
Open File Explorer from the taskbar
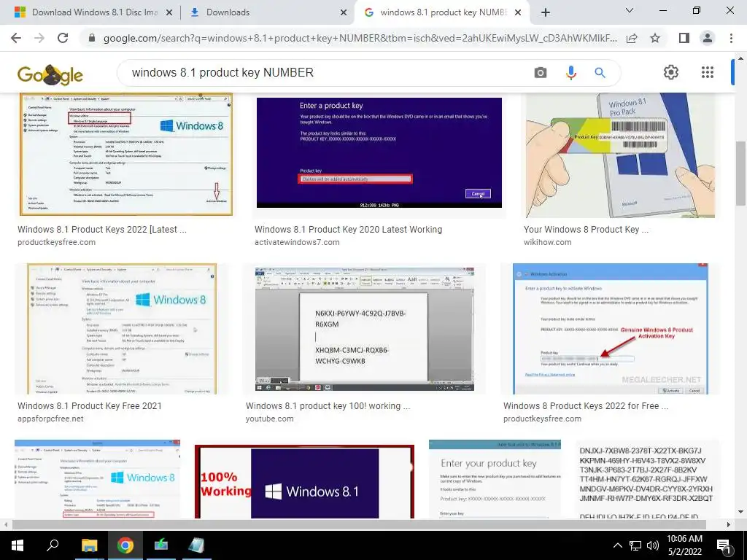(x=89, y=545)
